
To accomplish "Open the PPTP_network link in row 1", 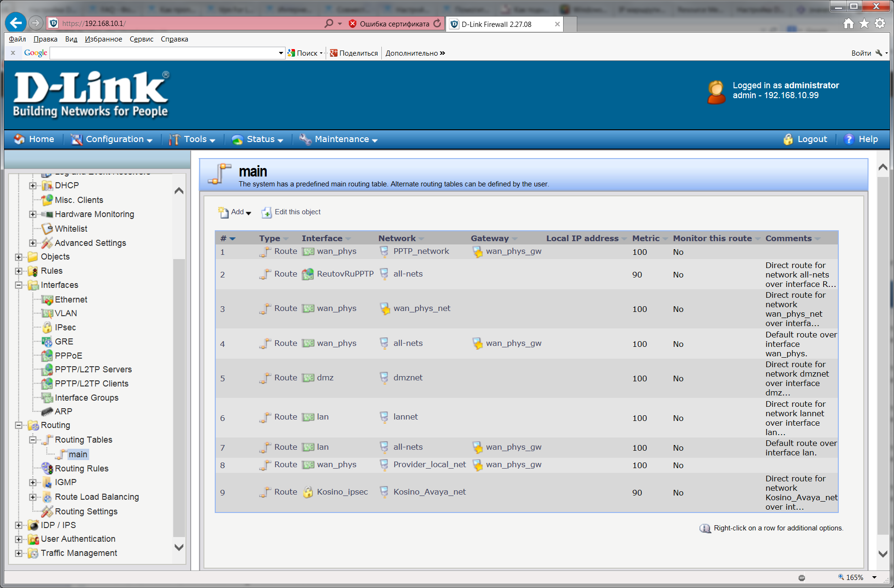I will (x=421, y=252).
